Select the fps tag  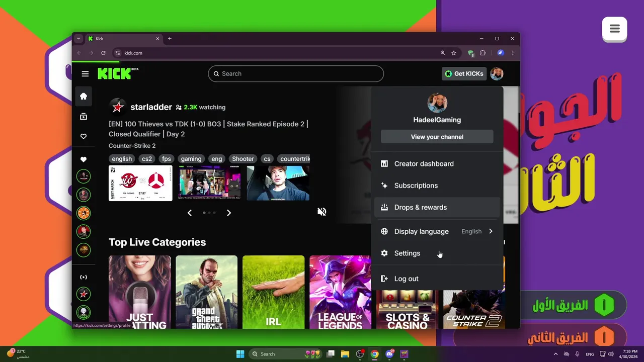(167, 159)
